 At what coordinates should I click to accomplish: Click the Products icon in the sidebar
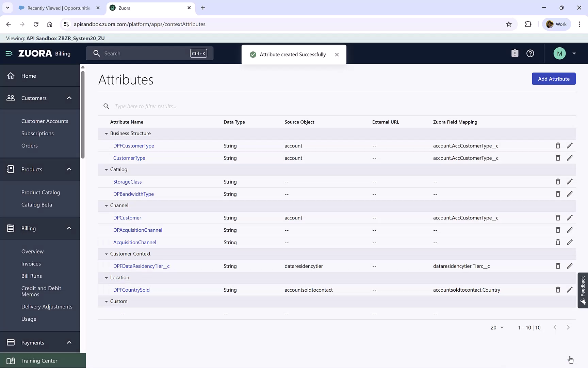pyautogui.click(x=11, y=169)
